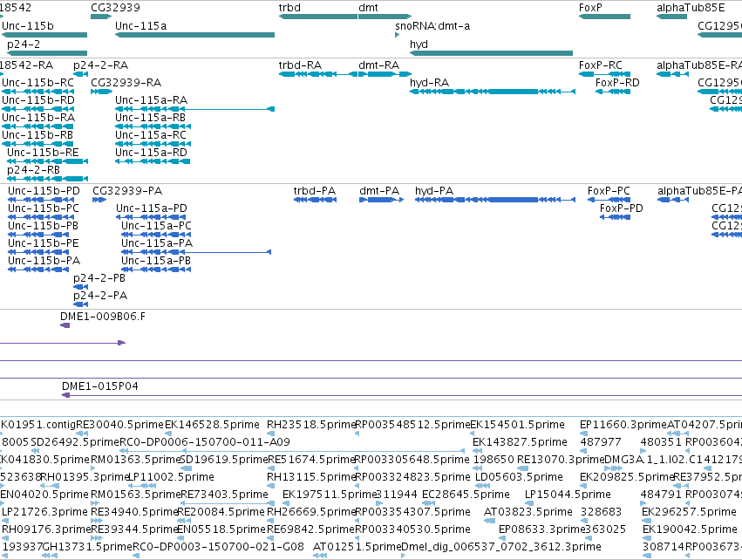The image size is (742, 560).
Task: Click the FoxP-RD transcript glyph
Action: tap(613, 92)
